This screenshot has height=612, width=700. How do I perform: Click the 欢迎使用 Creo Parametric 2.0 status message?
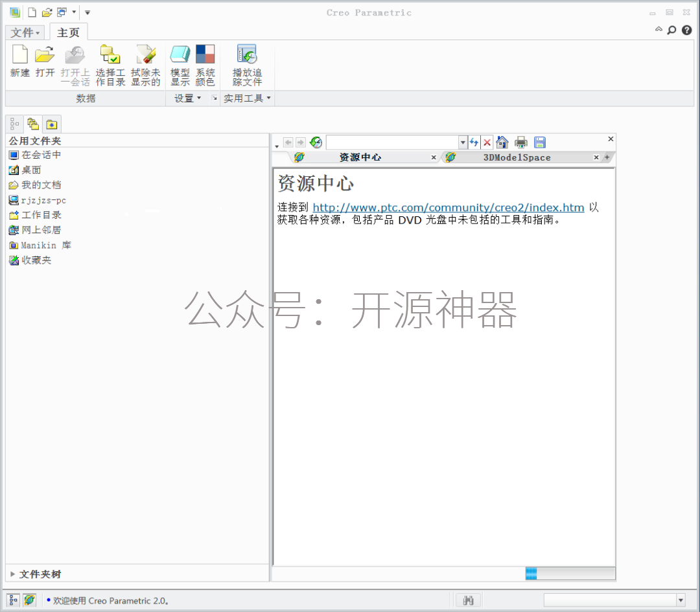click(110, 601)
